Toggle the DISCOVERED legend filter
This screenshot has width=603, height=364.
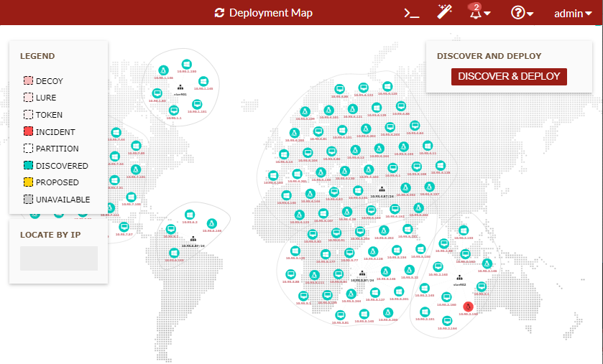tap(29, 166)
